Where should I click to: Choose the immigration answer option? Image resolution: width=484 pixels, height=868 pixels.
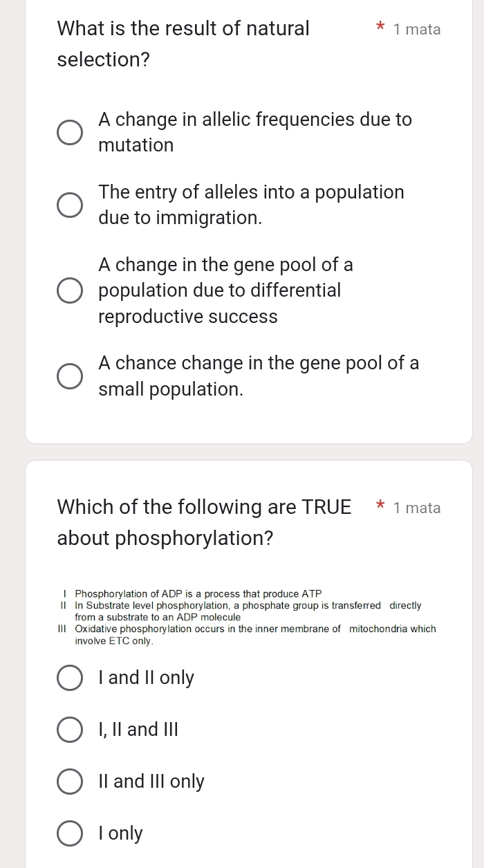coord(69,205)
